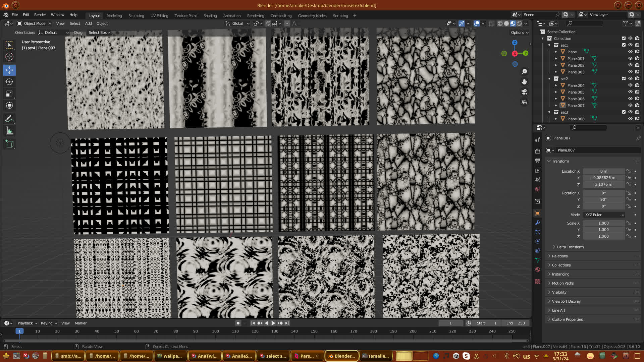Click the Options button in viewport
Image resolution: width=644 pixels, height=362 pixels.
point(520,33)
